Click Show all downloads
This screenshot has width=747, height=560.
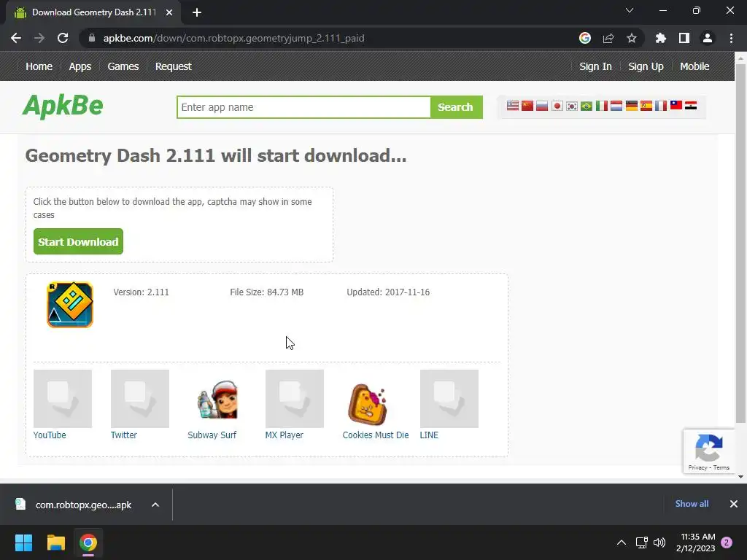[692, 504]
